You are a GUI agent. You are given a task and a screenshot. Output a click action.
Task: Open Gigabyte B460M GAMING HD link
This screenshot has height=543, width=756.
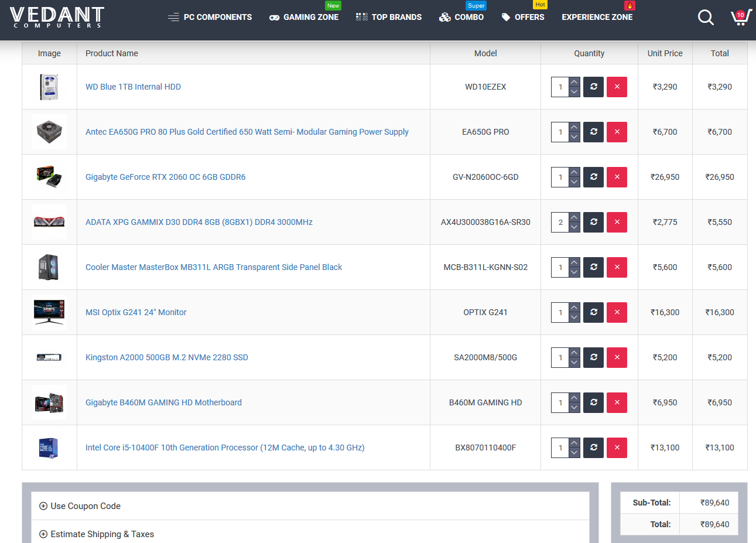[x=163, y=402]
